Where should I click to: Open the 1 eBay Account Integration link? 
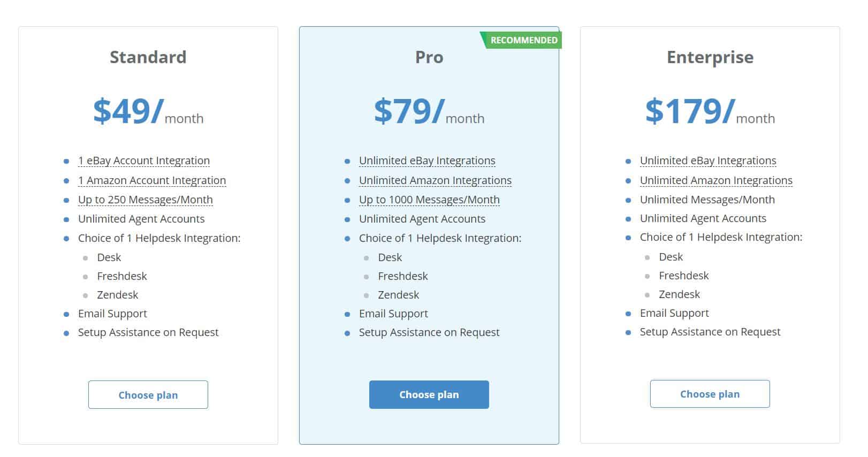(x=143, y=161)
